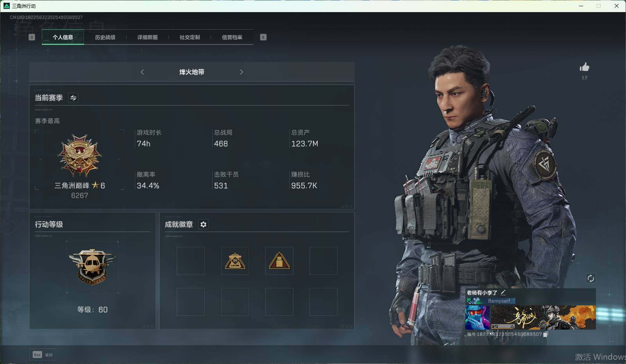
Task: Edit the nickname with pencil icon
Action: click(x=503, y=292)
